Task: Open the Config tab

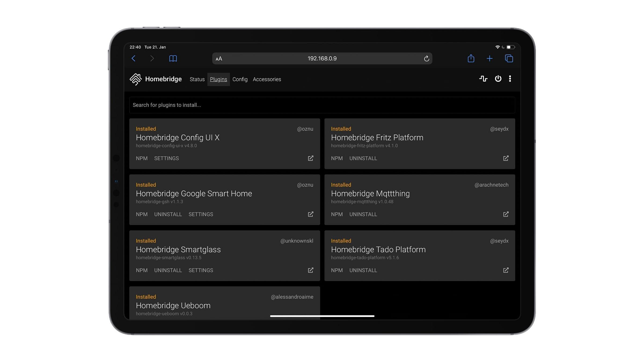Action: tap(240, 79)
